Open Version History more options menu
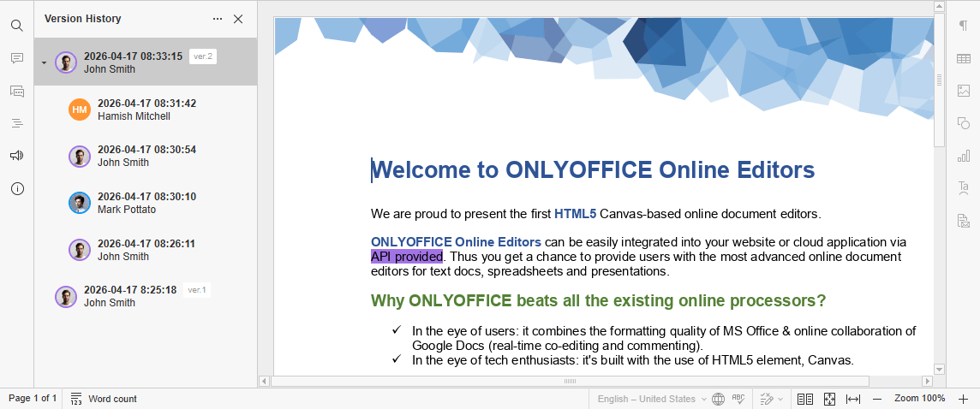Screen dimensions: 980x409 (x=218, y=19)
